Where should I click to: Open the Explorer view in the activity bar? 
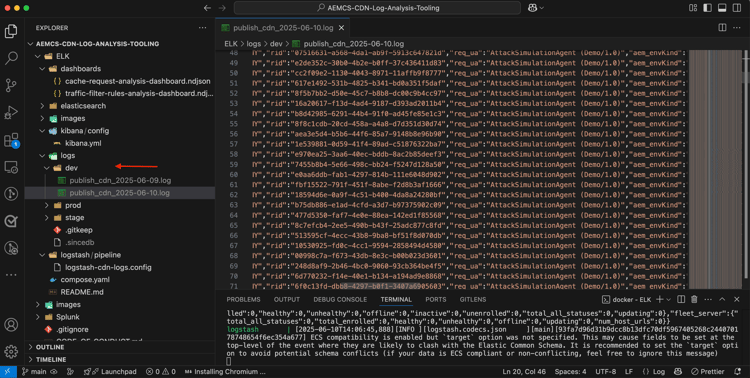[x=11, y=31]
